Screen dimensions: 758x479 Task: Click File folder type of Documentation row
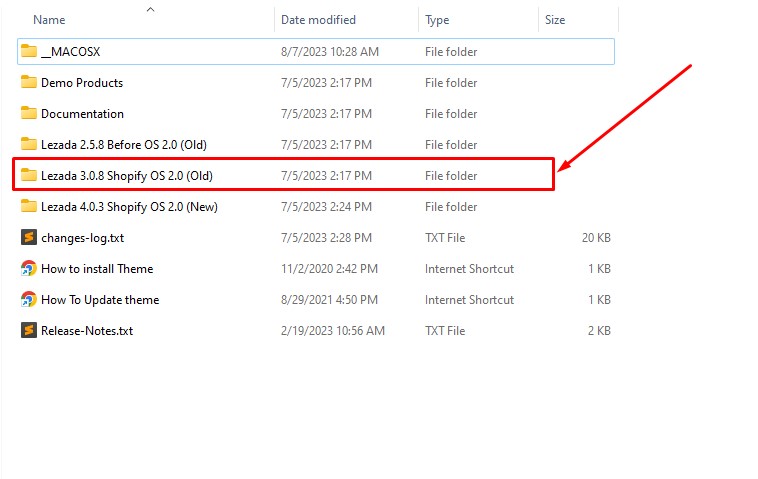click(451, 114)
